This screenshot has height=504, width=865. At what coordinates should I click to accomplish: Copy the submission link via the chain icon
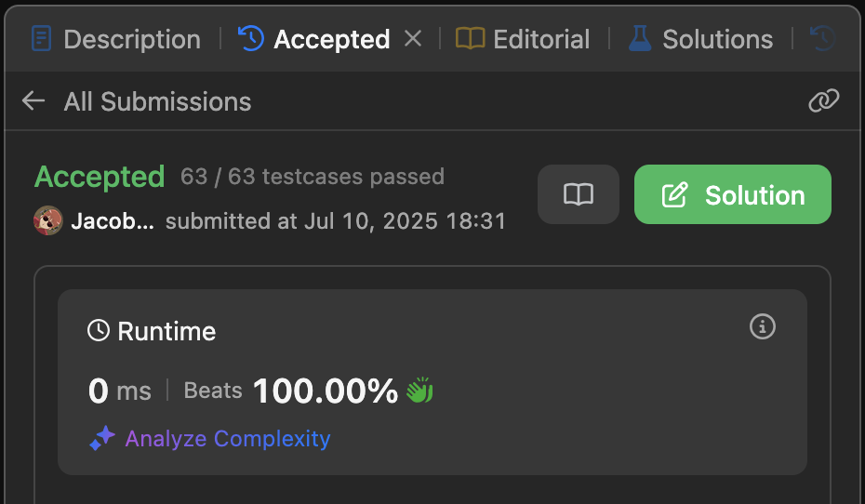pyautogui.click(x=824, y=101)
